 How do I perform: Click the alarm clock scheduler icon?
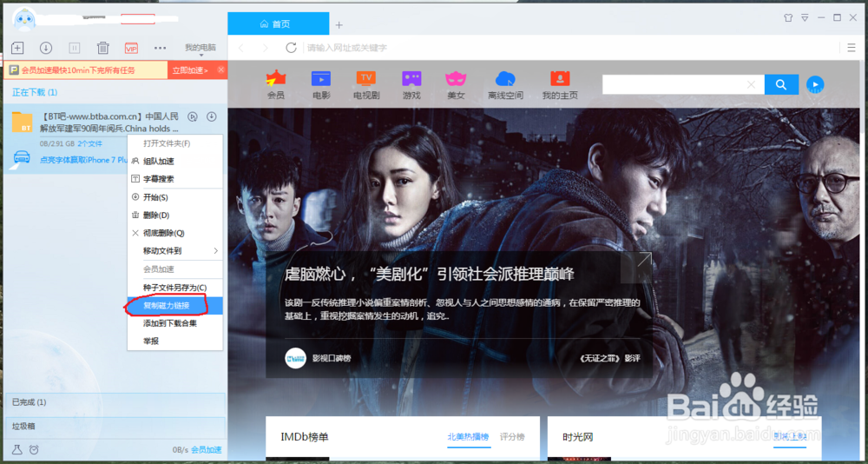coord(34,449)
